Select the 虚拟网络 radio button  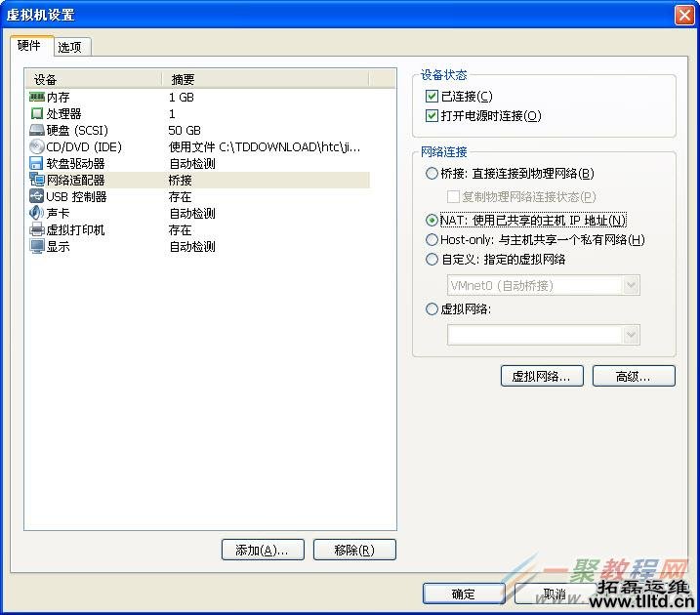(x=432, y=308)
